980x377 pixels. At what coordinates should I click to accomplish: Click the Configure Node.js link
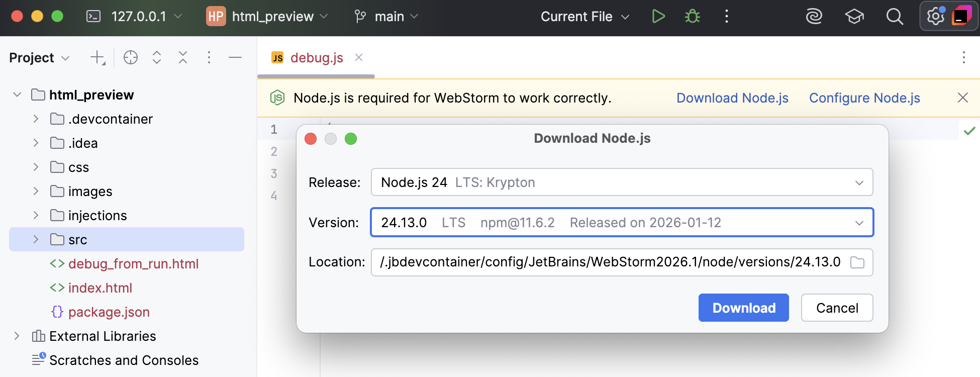point(864,98)
